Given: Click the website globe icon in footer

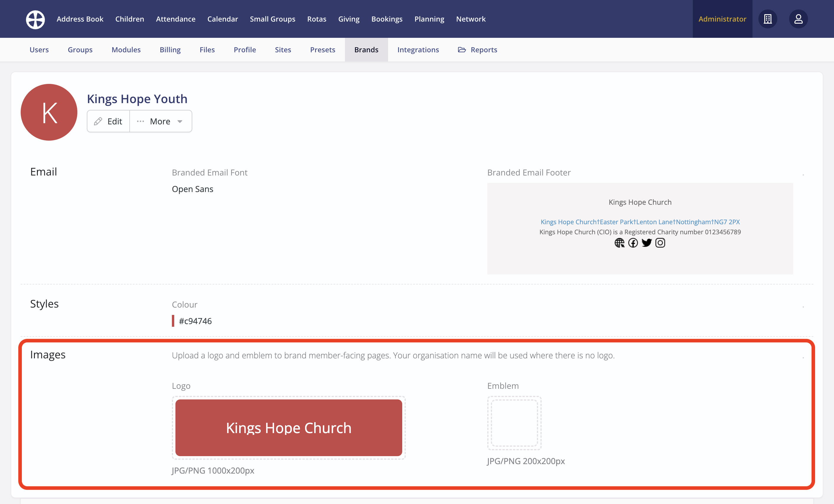Looking at the screenshot, I should (x=619, y=243).
